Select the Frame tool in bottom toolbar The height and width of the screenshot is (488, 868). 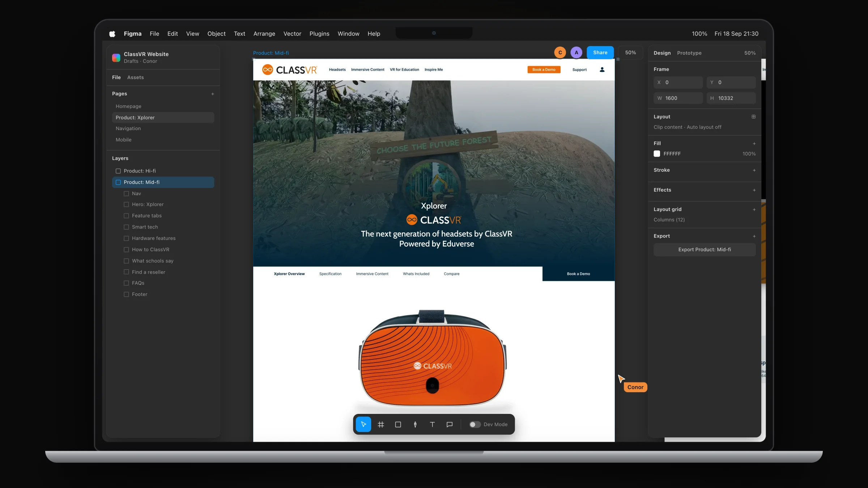[380, 424]
